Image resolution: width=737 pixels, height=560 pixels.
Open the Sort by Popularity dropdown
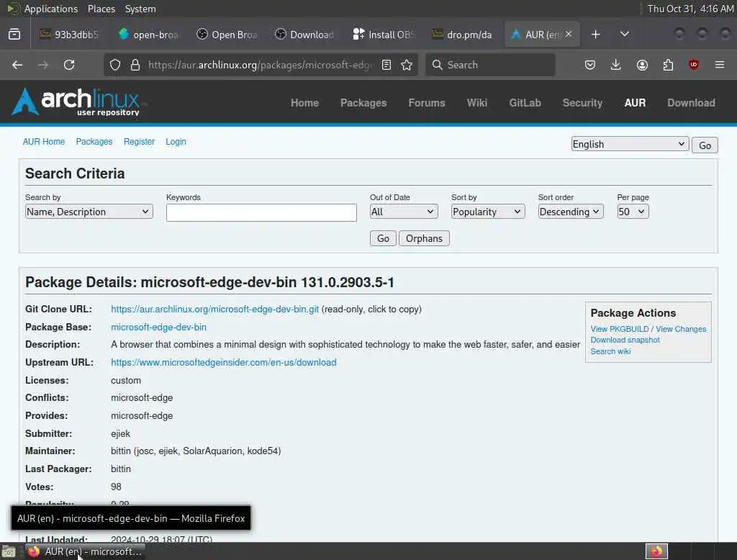pyautogui.click(x=488, y=212)
